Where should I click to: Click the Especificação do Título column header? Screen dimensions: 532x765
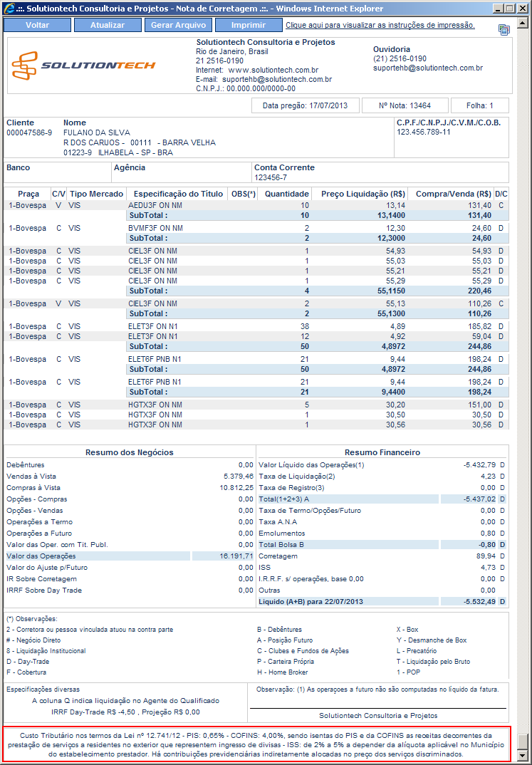[178, 194]
